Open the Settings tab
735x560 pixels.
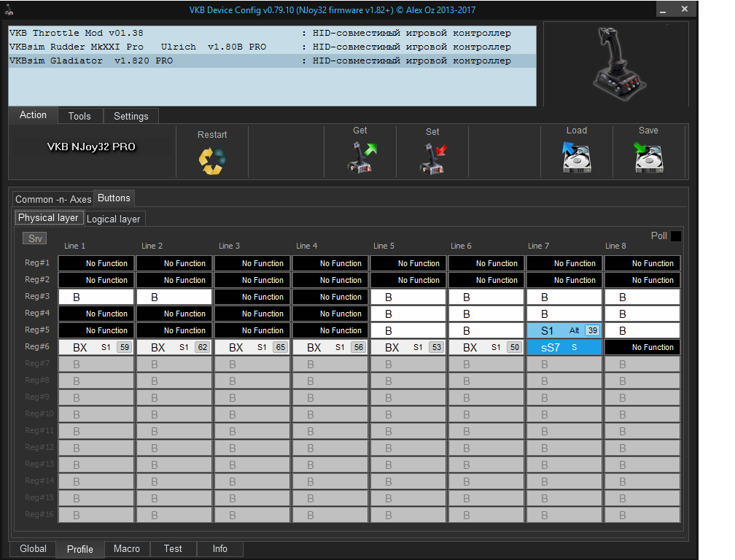[x=131, y=116]
